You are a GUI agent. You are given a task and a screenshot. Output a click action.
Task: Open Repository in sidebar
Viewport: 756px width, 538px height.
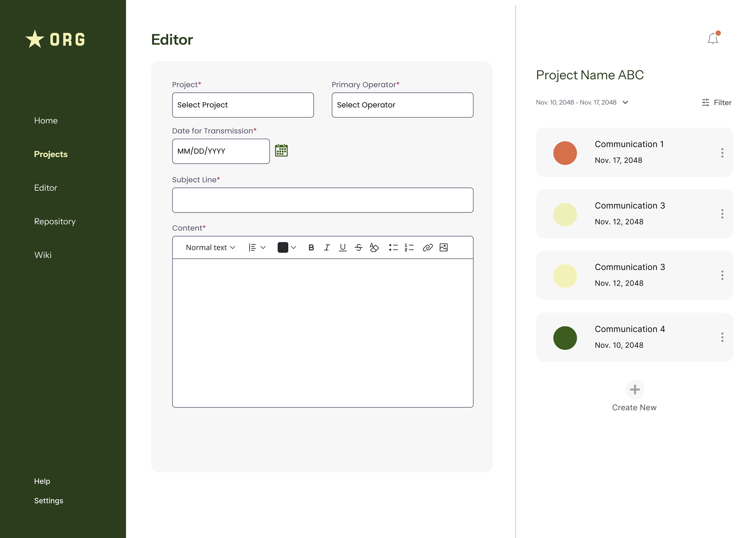(55, 221)
